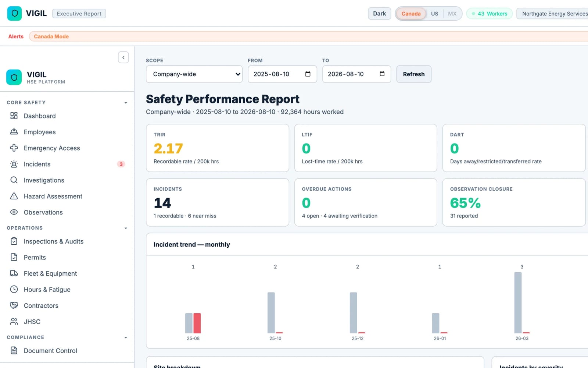Viewport: 588px width, 368px height.
Task: Click the Inspections & Audits clipboard icon
Action: click(14, 241)
